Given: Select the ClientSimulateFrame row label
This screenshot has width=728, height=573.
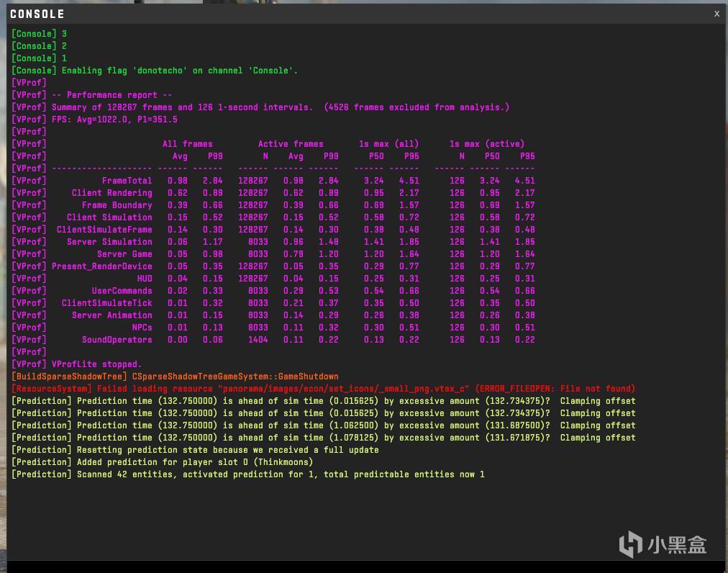Looking at the screenshot, I should coord(104,230).
